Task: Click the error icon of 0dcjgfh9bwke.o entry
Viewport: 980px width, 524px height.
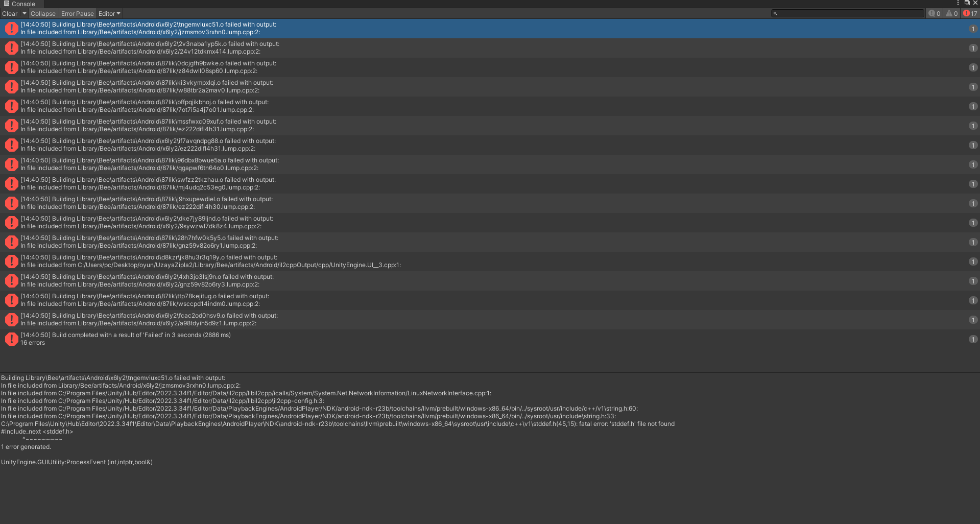Action: [11, 67]
